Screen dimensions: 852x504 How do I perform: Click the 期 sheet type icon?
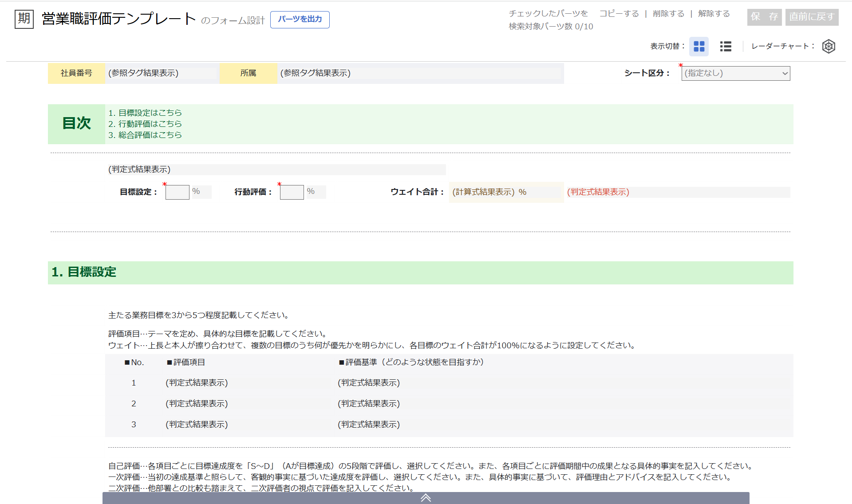pyautogui.click(x=24, y=19)
